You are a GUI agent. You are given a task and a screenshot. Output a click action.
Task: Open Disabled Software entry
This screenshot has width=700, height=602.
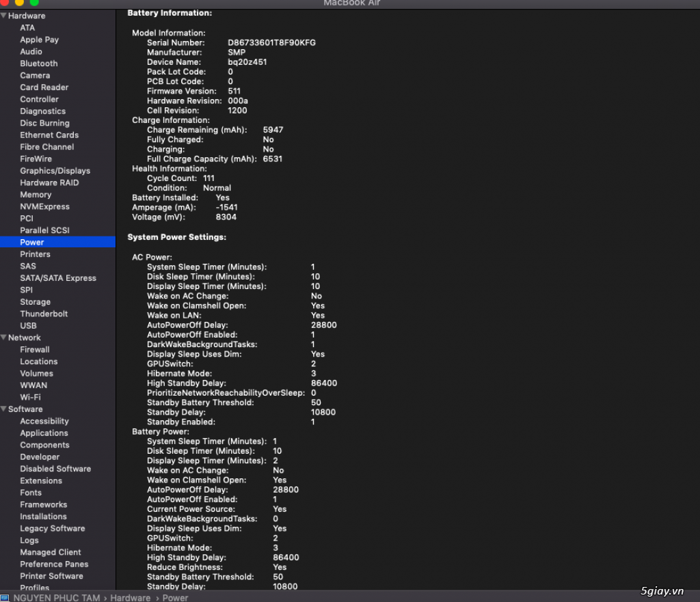coord(55,469)
